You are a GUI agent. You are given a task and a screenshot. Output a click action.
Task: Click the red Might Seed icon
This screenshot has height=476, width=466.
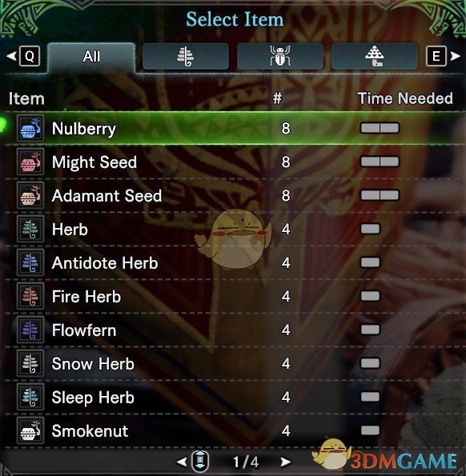pos(30,162)
